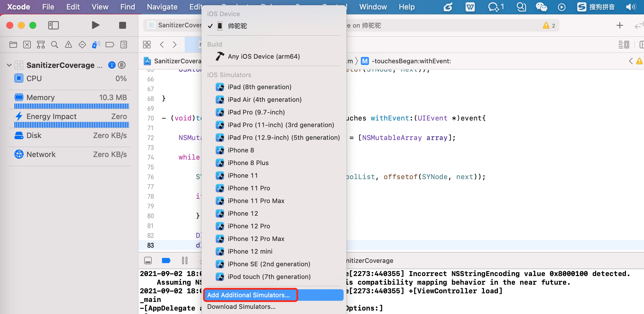Pause program execution in debug bar
The image size is (644, 314).
185,261
